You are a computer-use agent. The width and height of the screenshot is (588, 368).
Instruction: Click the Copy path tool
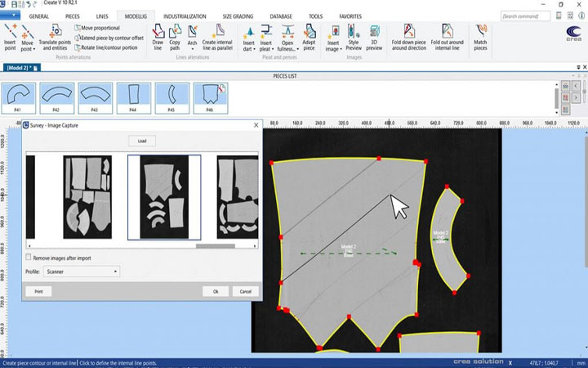click(175, 38)
